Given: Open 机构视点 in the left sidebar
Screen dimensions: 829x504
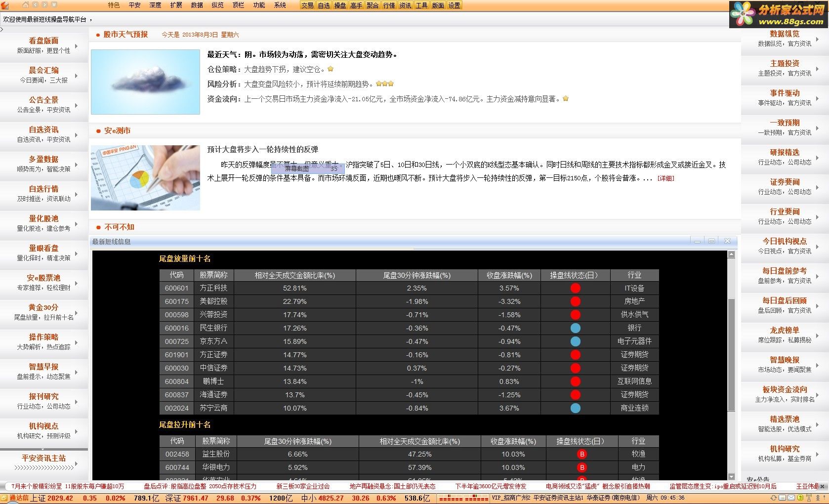Looking at the screenshot, I should (x=43, y=430).
